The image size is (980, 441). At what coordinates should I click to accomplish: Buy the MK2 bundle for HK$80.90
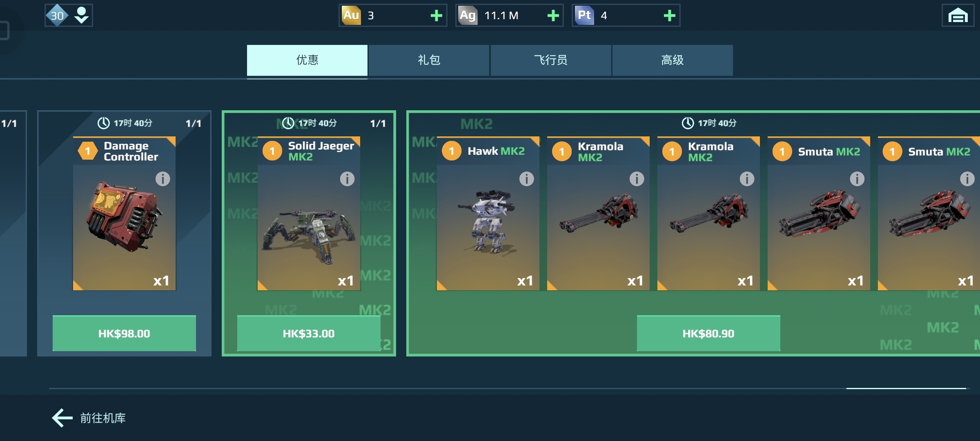708,333
